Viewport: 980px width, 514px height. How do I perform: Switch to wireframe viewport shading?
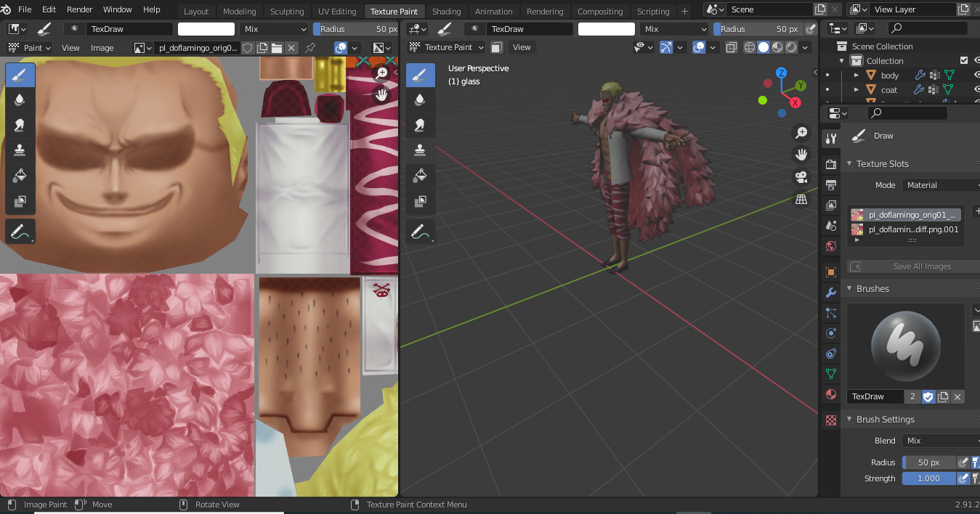pos(750,47)
